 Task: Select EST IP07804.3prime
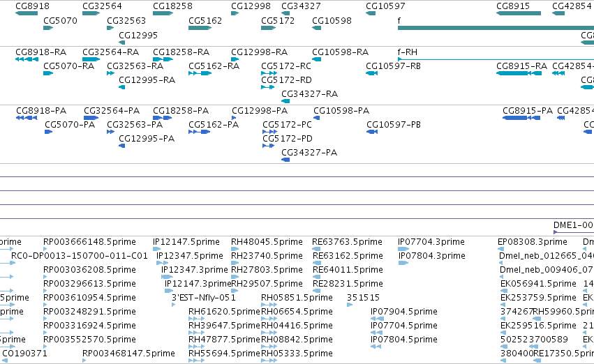pos(432,256)
